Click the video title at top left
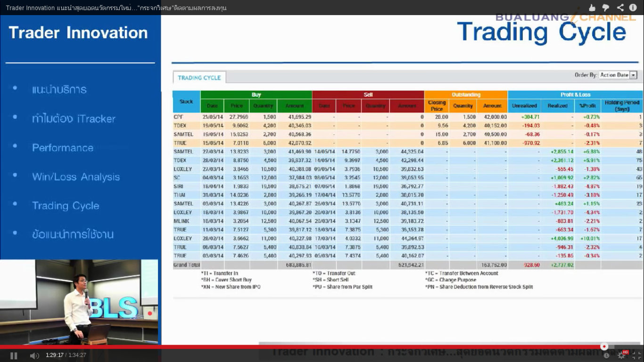Screen dimensions: 644x362 [x=116, y=8]
